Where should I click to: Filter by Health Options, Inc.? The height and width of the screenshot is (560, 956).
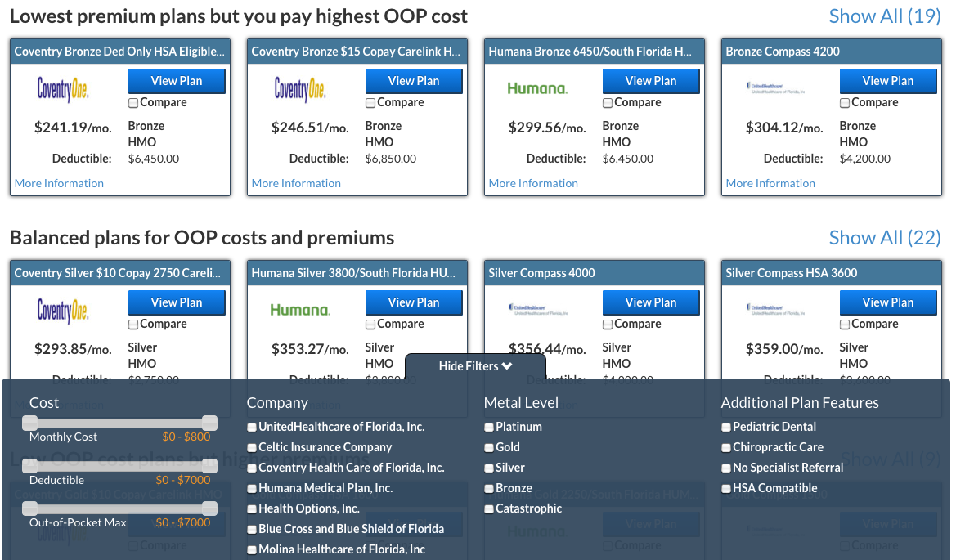point(252,509)
